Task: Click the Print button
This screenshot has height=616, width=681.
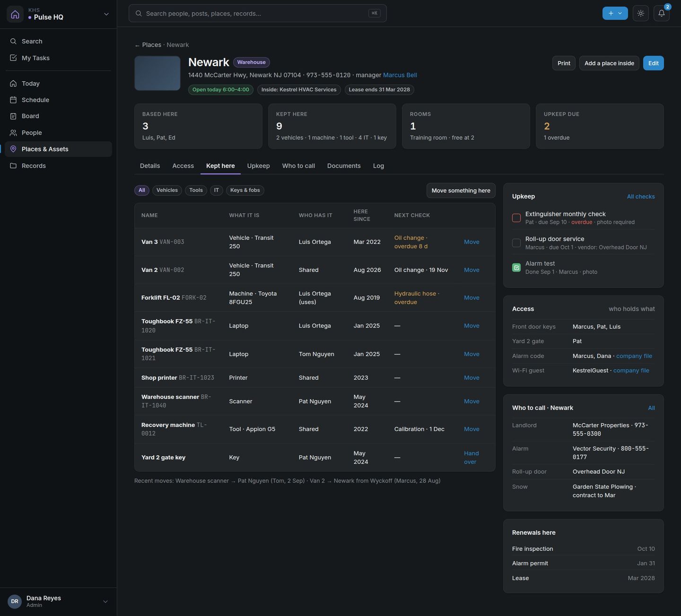Action: 564,63
